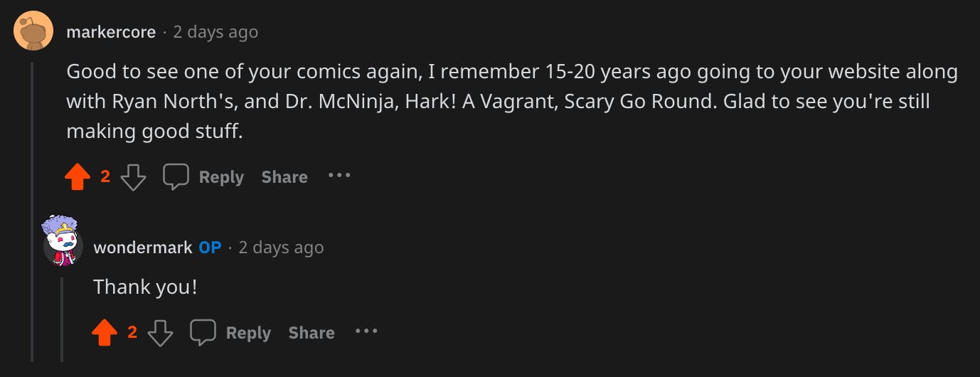Downvote wondermark's "Thank you!" reply
Viewport: 980px width, 377px height.
[x=160, y=333]
